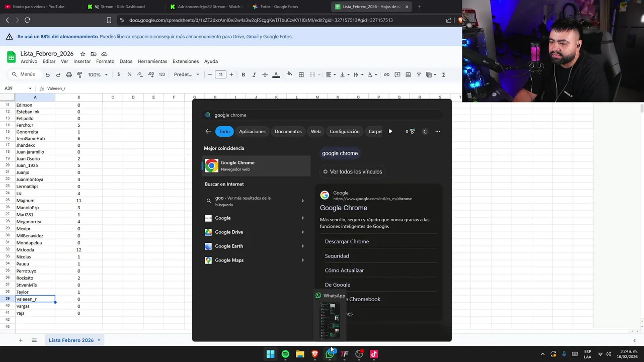The image size is (644, 362).
Task: Go to Google Sheets home via logo
Action: point(11,57)
